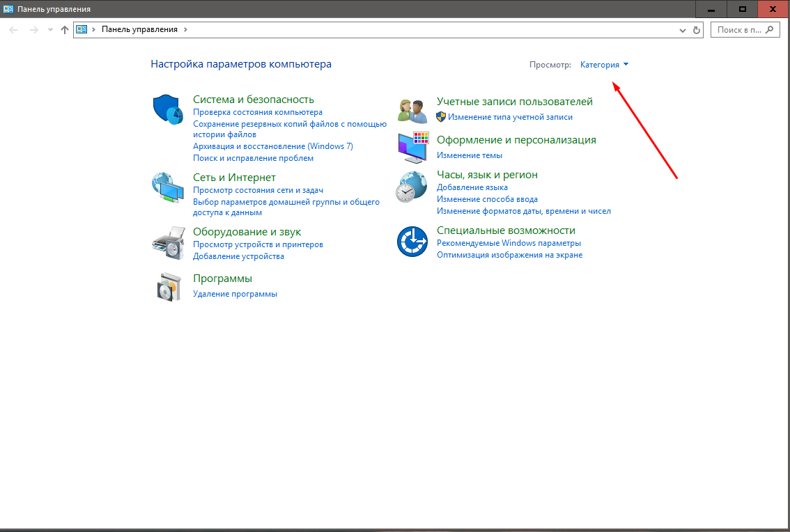Screen dimensions: 790x532
Task: Open Изменение форматов даты, времени и чисел
Action: (x=523, y=211)
